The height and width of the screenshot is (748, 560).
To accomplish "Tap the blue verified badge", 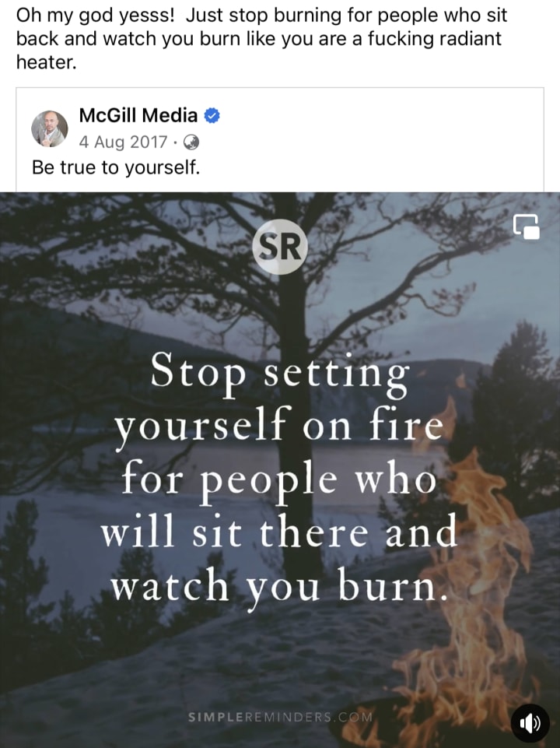I will [x=212, y=115].
